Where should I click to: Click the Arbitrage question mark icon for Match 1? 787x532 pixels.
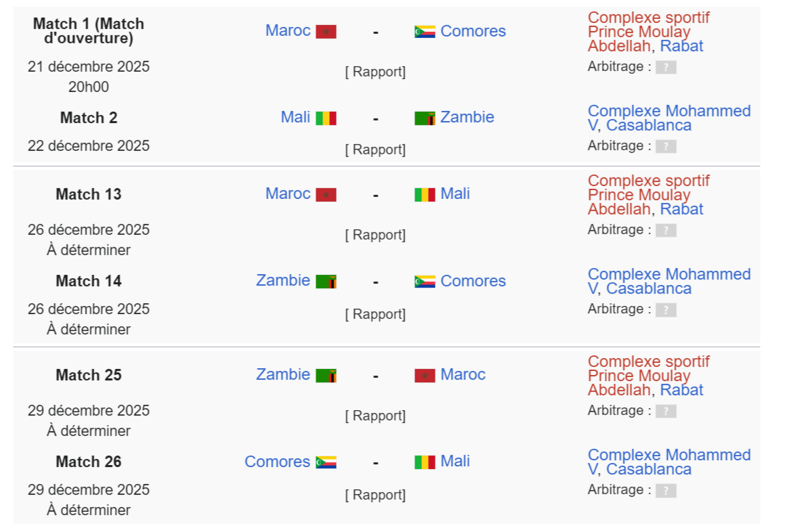point(666,67)
